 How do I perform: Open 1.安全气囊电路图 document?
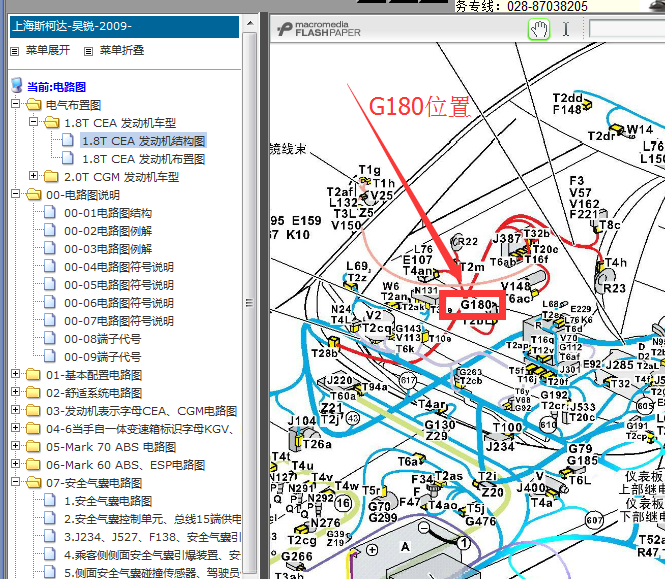[x=108, y=501]
